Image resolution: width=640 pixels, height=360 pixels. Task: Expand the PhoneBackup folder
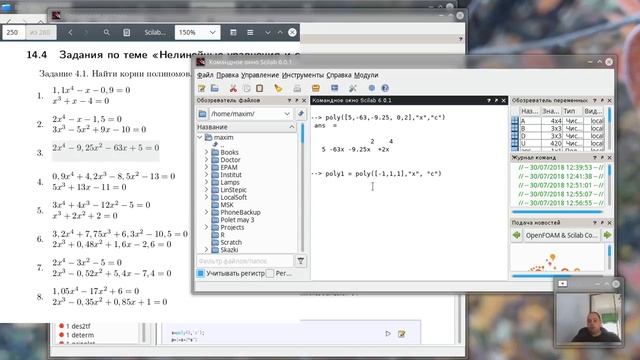click(207, 212)
